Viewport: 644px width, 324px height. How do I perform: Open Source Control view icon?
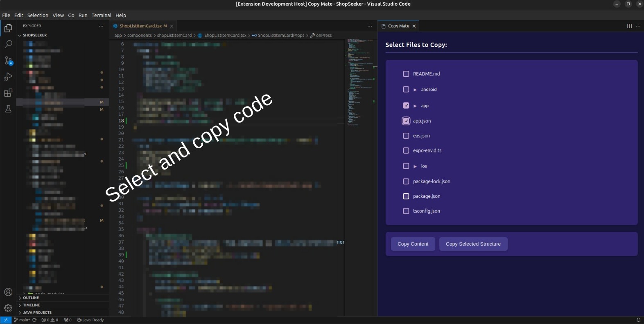tap(8, 61)
